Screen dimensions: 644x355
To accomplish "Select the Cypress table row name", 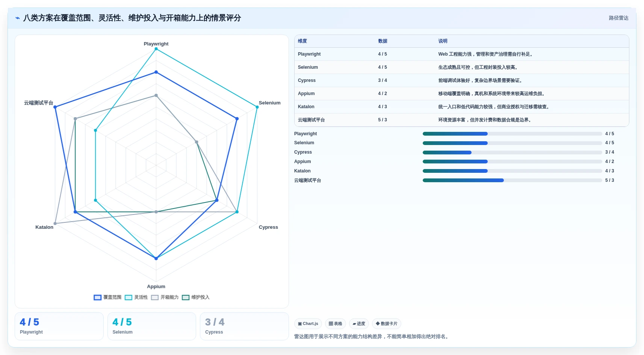I will (x=307, y=80).
